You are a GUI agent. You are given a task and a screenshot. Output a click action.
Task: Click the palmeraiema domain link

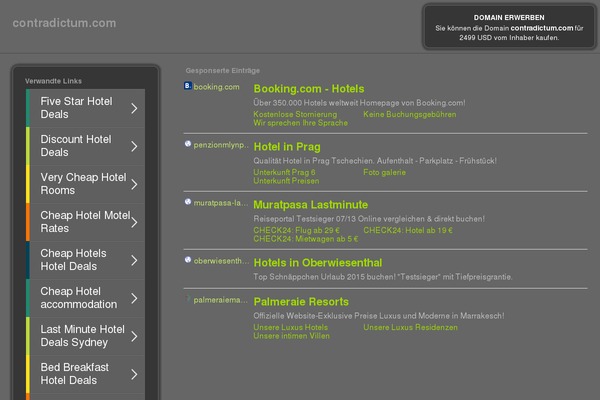coord(220,300)
